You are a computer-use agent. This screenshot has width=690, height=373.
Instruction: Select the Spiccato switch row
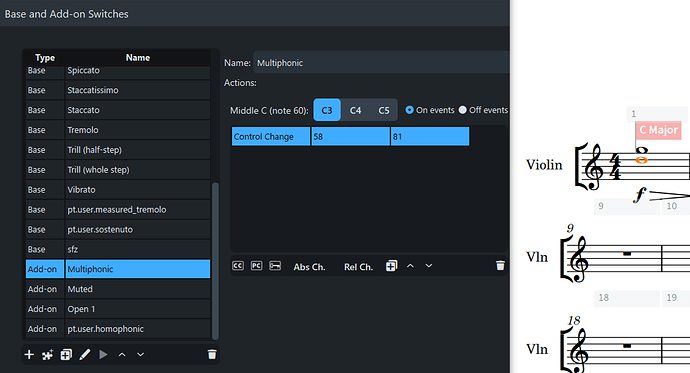coord(118,72)
